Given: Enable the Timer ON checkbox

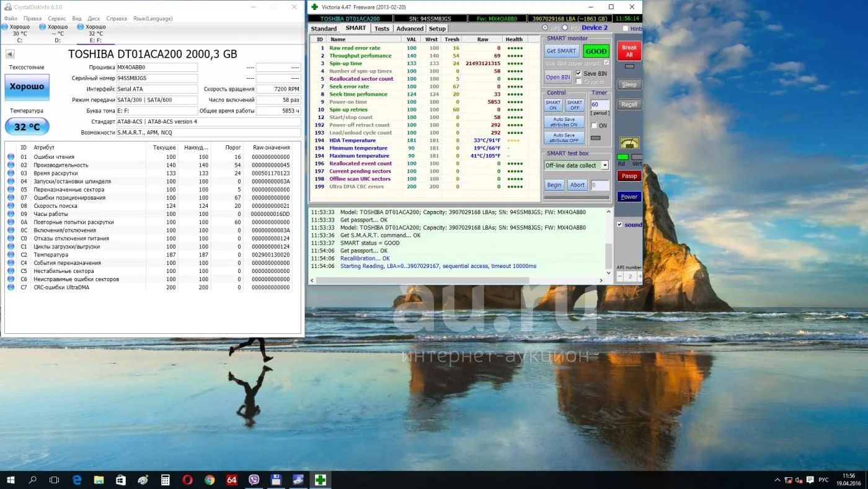Looking at the screenshot, I should (x=594, y=125).
